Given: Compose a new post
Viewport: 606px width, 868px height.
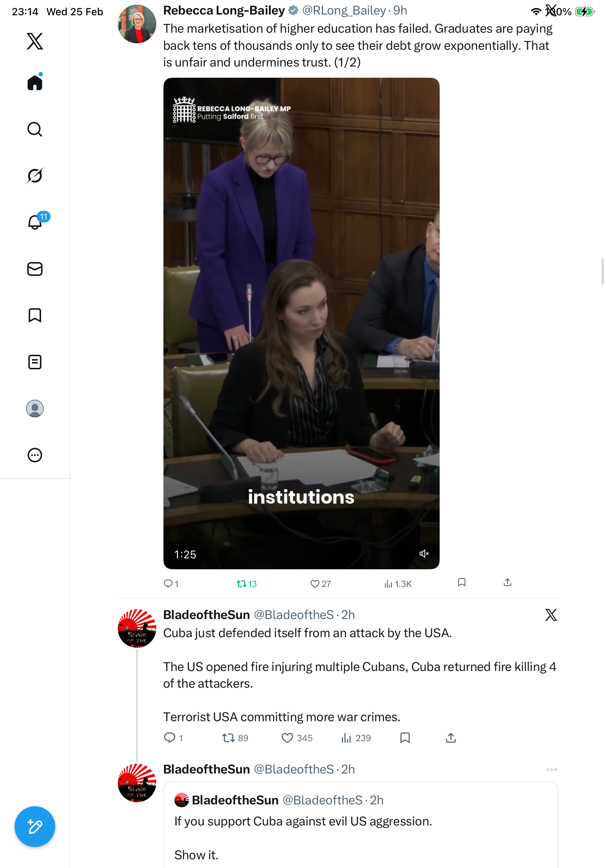Looking at the screenshot, I should [35, 827].
